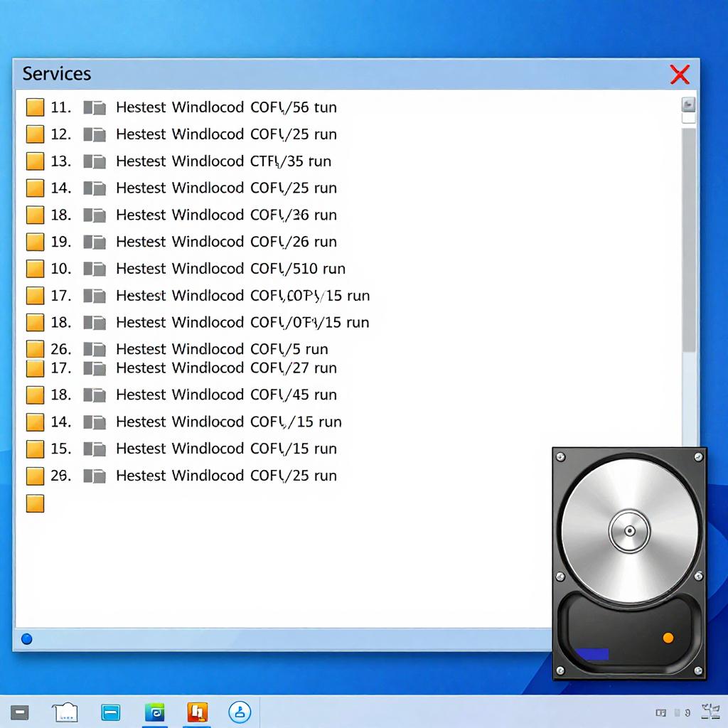The width and height of the screenshot is (728, 728).
Task: Click the gray files icon in row 11.
Action: click(x=95, y=108)
